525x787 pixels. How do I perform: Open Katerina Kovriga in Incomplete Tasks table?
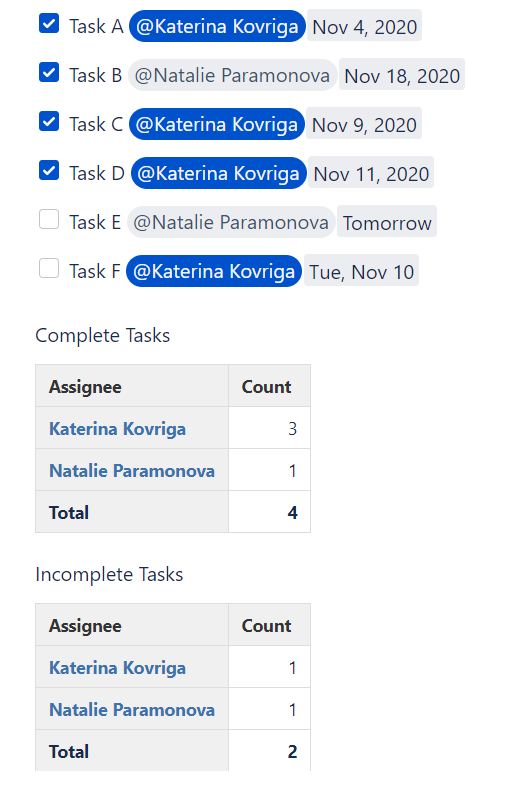click(117, 668)
